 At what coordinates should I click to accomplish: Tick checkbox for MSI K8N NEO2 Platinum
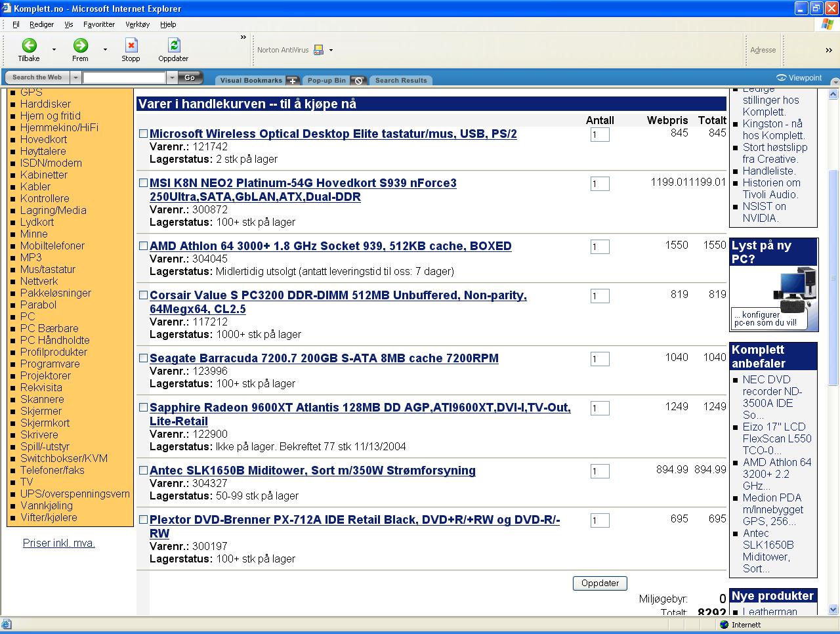(x=143, y=182)
